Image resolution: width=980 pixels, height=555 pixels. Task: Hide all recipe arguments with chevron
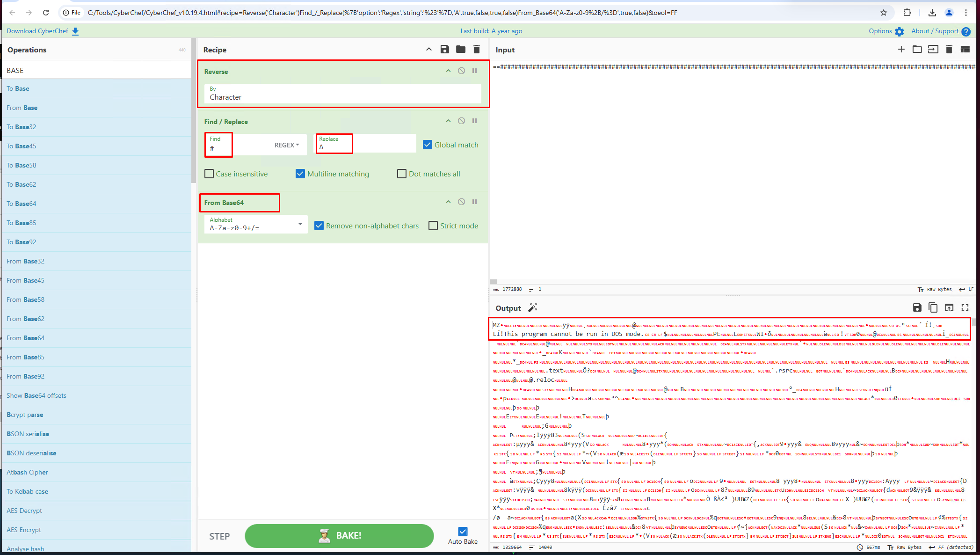pyautogui.click(x=429, y=50)
